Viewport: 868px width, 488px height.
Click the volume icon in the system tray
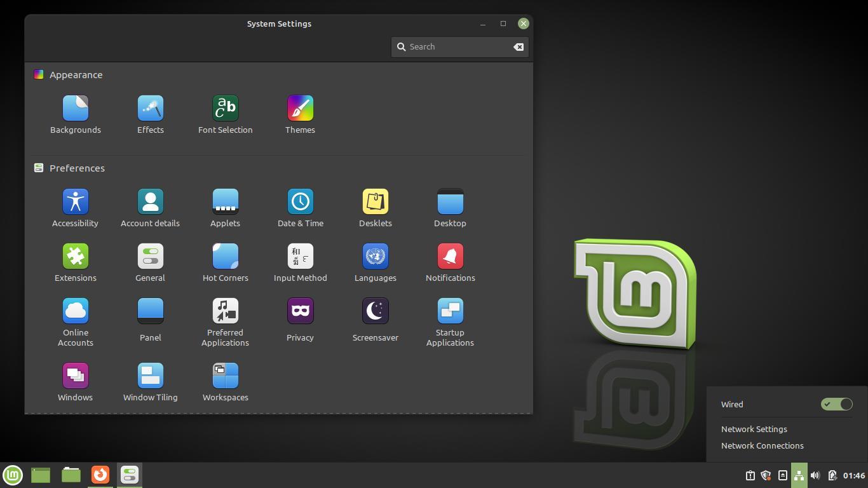815,475
